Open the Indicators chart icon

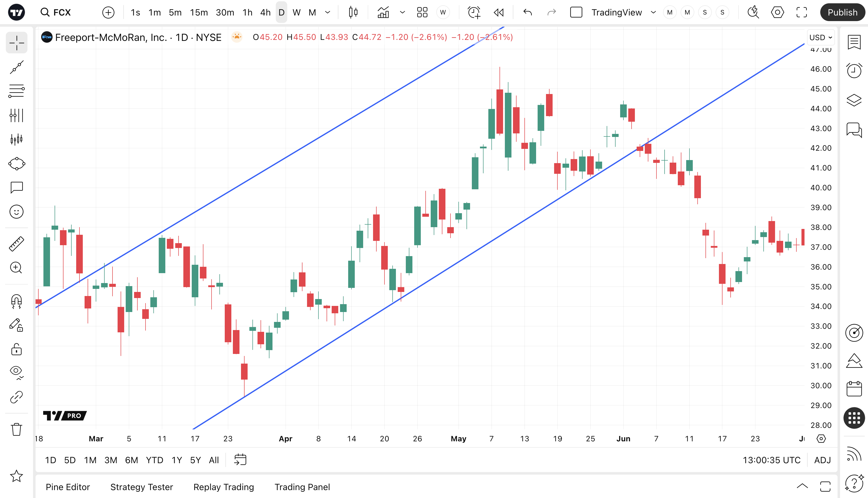(383, 13)
